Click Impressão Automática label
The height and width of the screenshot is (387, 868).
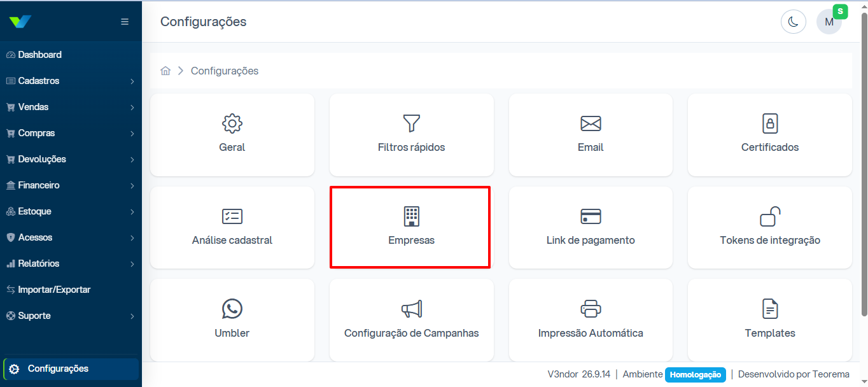tap(591, 333)
